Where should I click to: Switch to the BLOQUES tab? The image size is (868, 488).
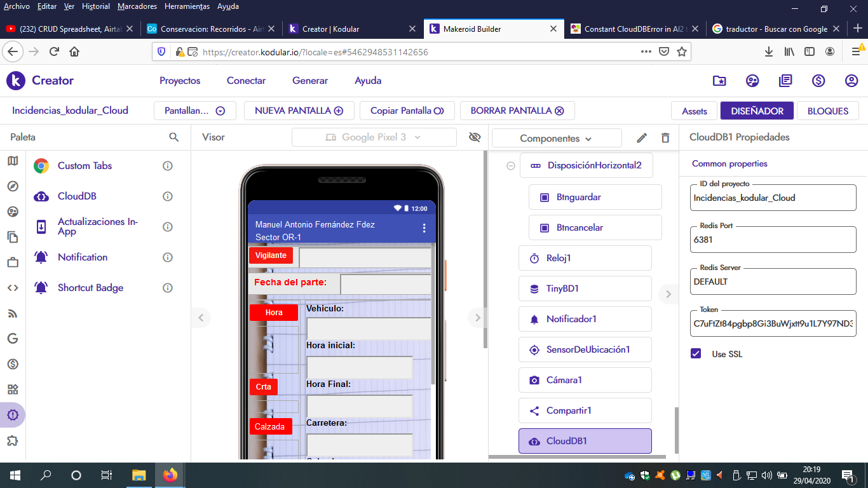pos(827,111)
